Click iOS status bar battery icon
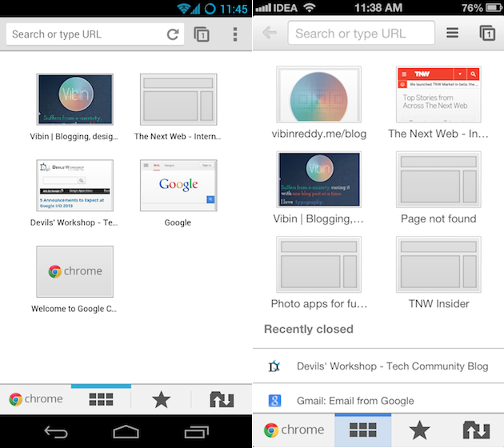 (493, 8)
